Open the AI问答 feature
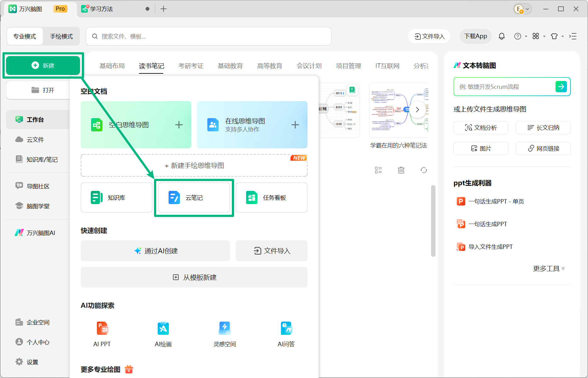This screenshot has height=378, width=588. click(x=286, y=334)
